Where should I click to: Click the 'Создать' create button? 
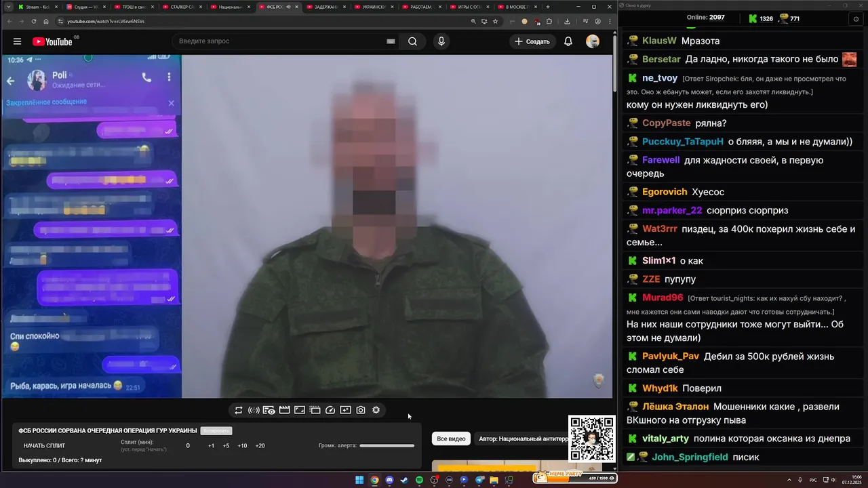532,41
